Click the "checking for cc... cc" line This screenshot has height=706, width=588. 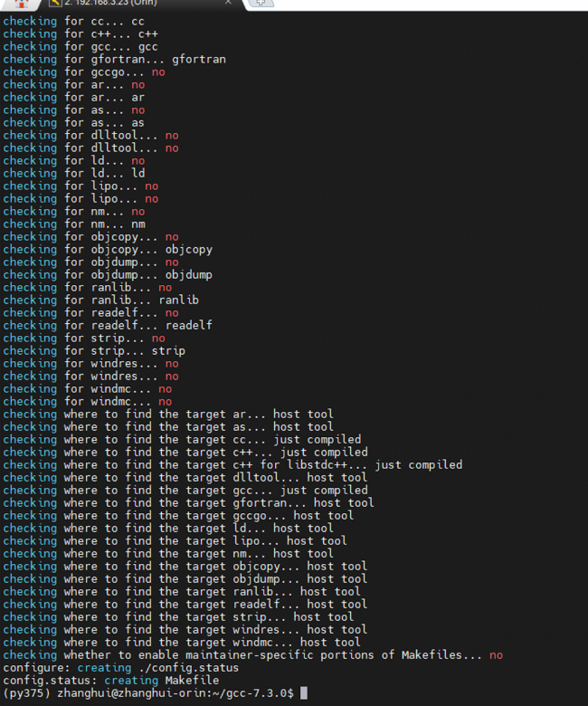(x=74, y=22)
